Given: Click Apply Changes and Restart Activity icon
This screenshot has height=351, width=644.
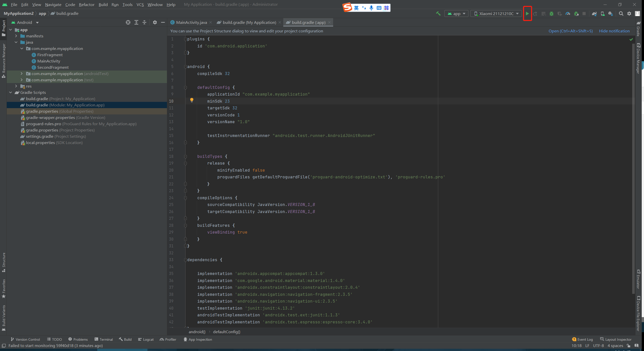Looking at the screenshot, I should tap(535, 14).
